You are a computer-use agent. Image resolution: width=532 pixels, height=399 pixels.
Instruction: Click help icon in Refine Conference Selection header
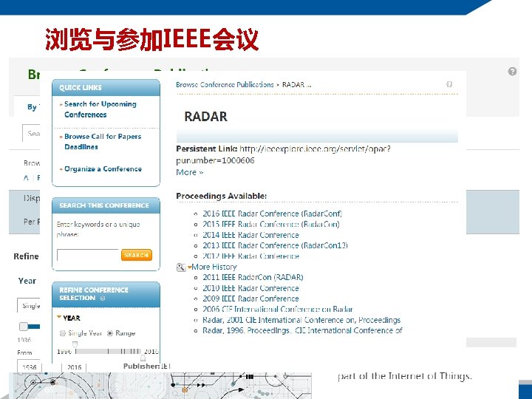click(103, 299)
